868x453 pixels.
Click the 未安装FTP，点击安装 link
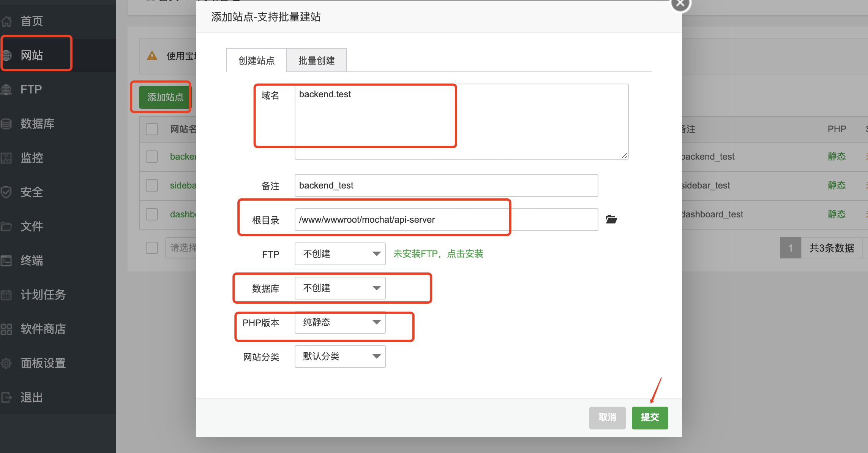(x=438, y=254)
